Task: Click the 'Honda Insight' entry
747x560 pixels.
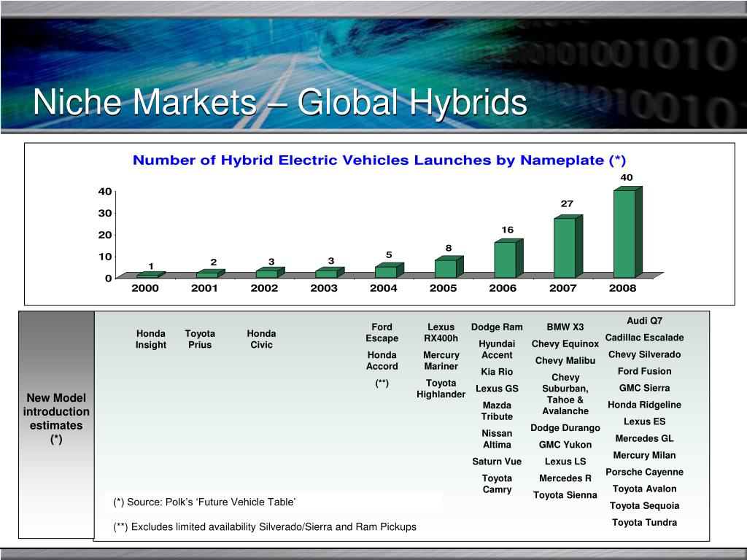Action: coord(151,339)
